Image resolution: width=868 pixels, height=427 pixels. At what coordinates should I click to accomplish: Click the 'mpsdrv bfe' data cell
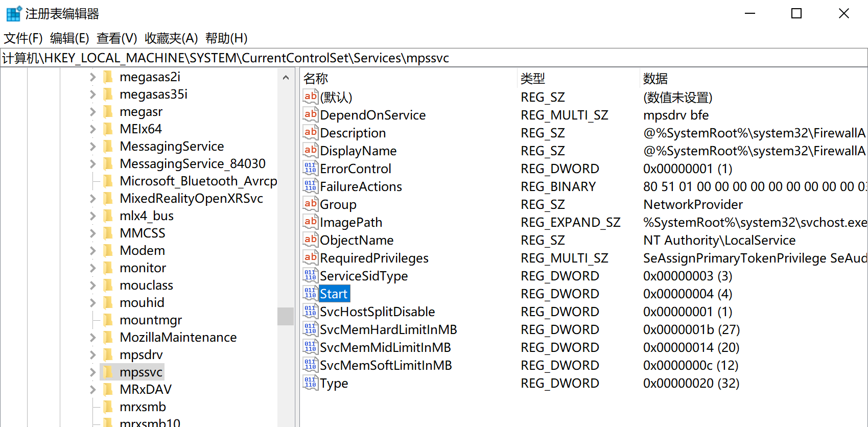(676, 115)
